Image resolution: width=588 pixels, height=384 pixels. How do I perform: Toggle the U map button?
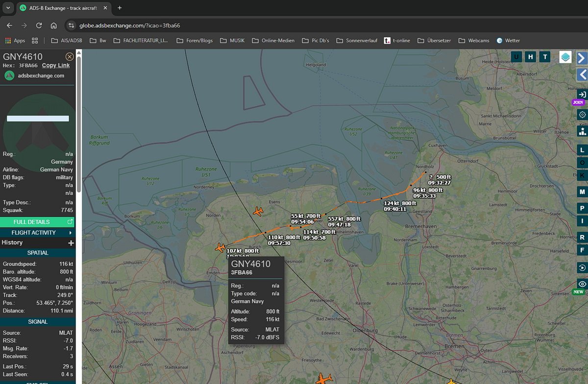click(516, 57)
